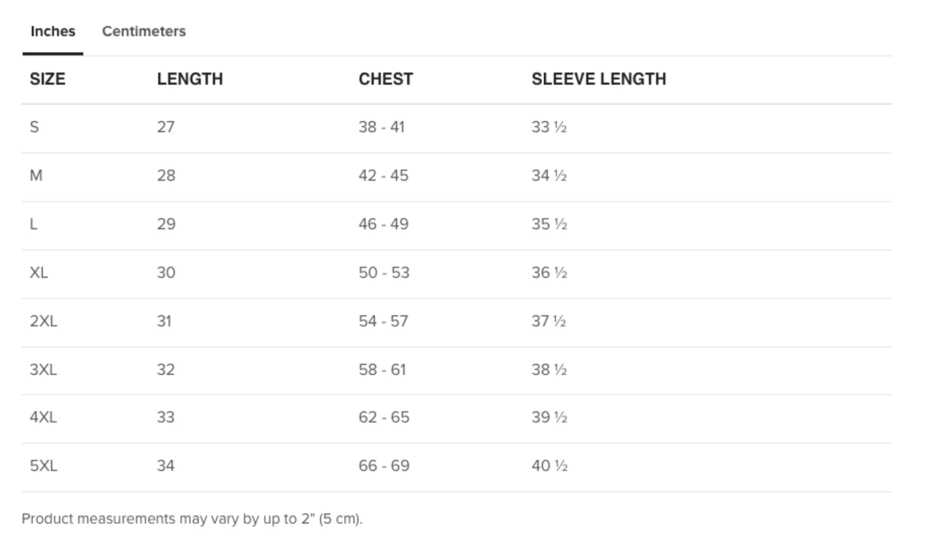The width and height of the screenshot is (932, 560).
Task: Select the 4XL size row label
Action: click(43, 417)
